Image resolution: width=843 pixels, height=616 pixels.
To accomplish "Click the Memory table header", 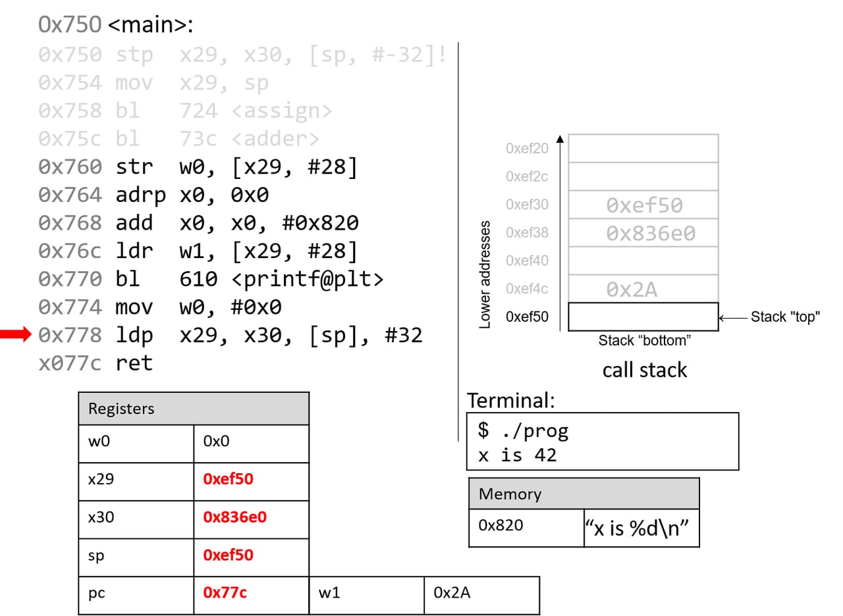I will [584, 494].
